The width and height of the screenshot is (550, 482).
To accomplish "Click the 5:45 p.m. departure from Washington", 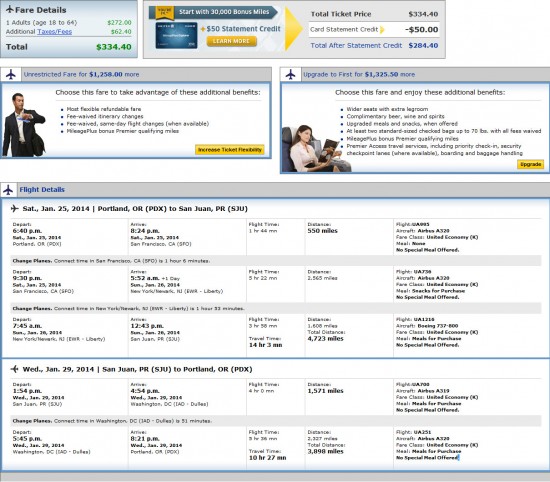I will 27,439.
